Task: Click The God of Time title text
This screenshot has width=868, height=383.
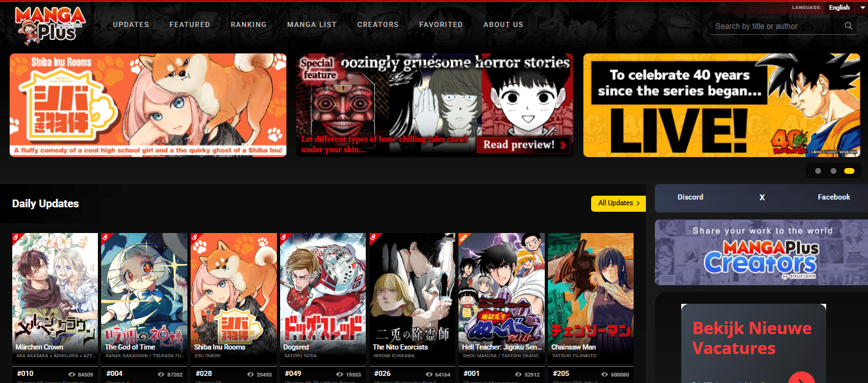Action: (130, 347)
